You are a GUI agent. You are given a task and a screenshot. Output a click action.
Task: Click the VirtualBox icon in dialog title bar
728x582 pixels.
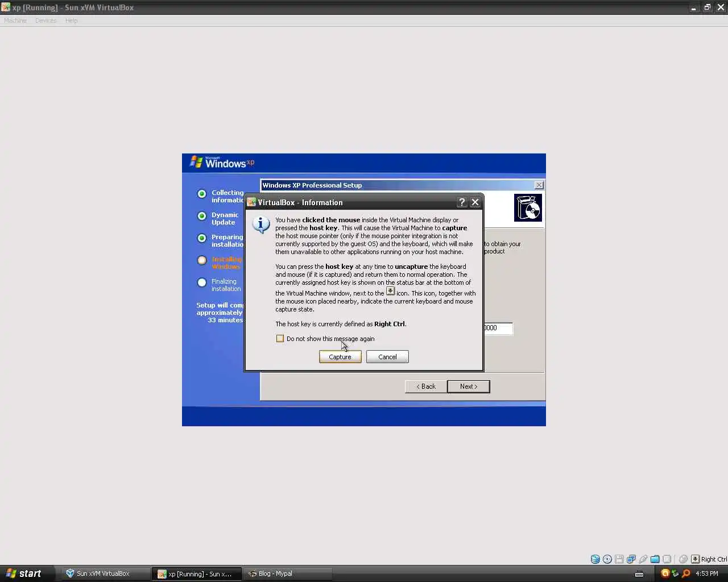[x=251, y=202]
